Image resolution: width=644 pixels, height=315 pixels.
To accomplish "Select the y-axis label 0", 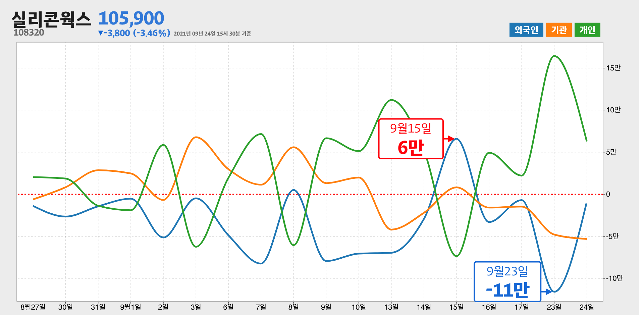I will click(x=608, y=194).
